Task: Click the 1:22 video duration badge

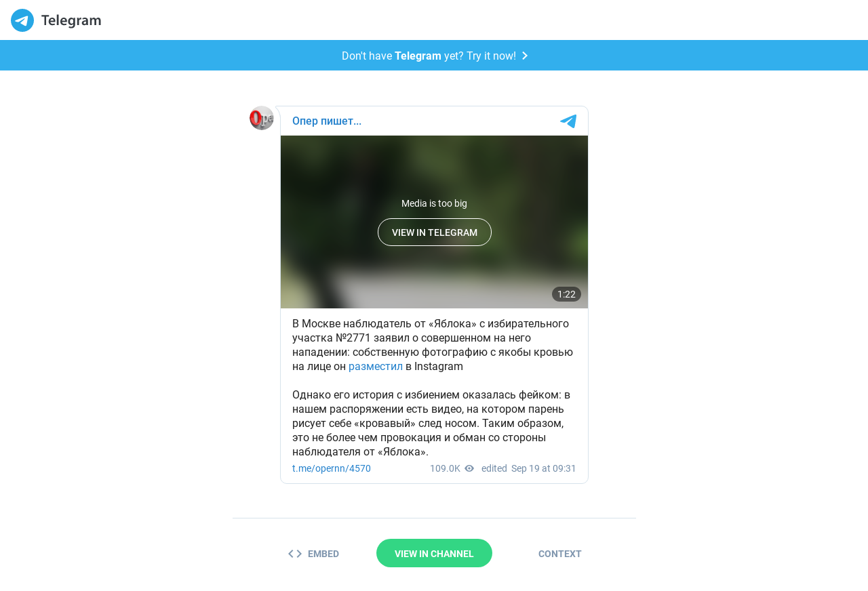Action: pos(566,294)
